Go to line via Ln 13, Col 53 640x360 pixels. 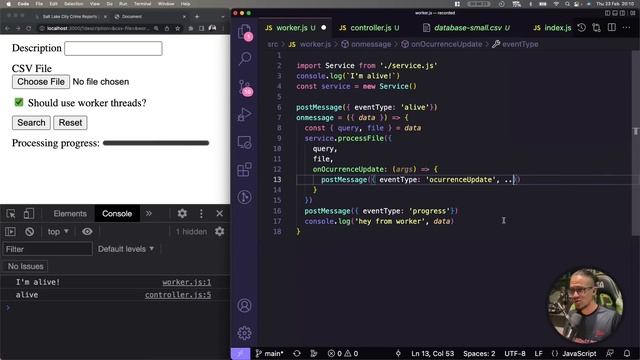pyautogui.click(x=432, y=353)
